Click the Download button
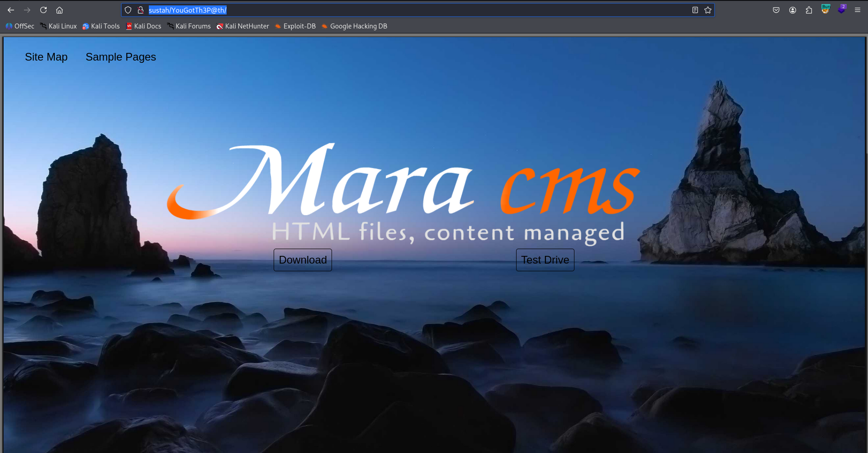 tap(302, 260)
